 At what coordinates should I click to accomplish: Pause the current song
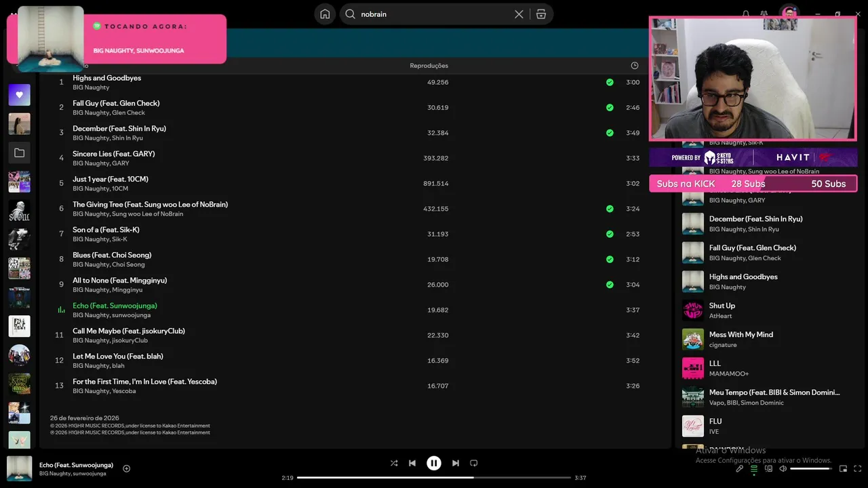point(434,463)
